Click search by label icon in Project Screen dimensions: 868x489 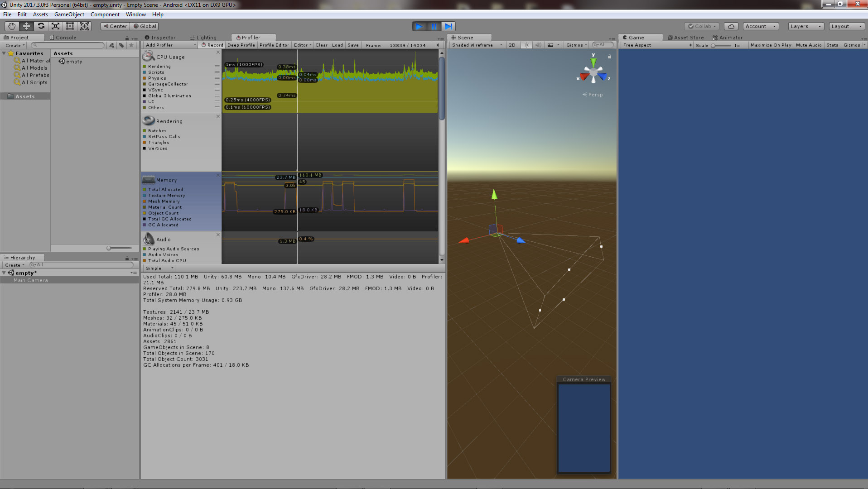click(x=121, y=45)
